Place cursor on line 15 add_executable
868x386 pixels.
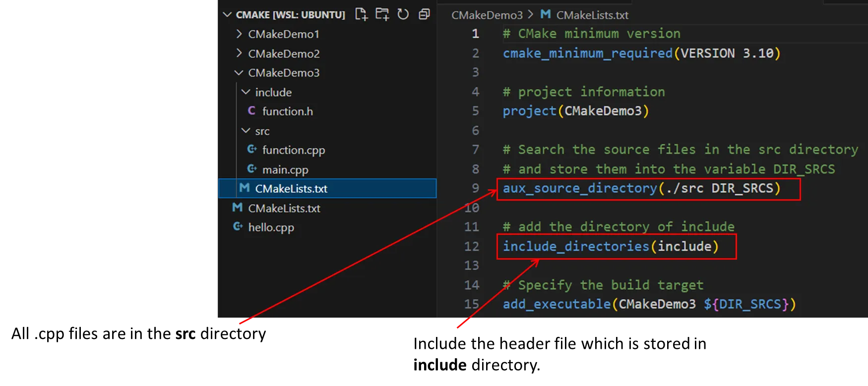[557, 304]
